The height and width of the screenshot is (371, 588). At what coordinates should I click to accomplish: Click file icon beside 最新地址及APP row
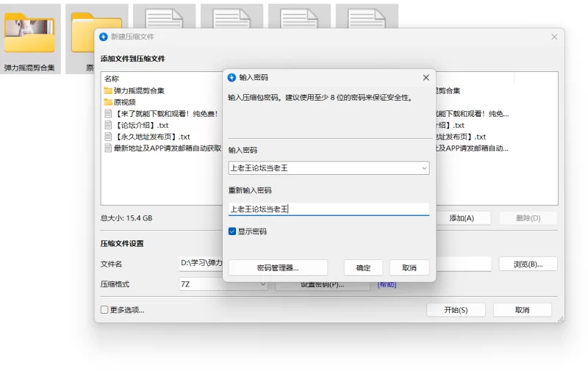(108, 148)
